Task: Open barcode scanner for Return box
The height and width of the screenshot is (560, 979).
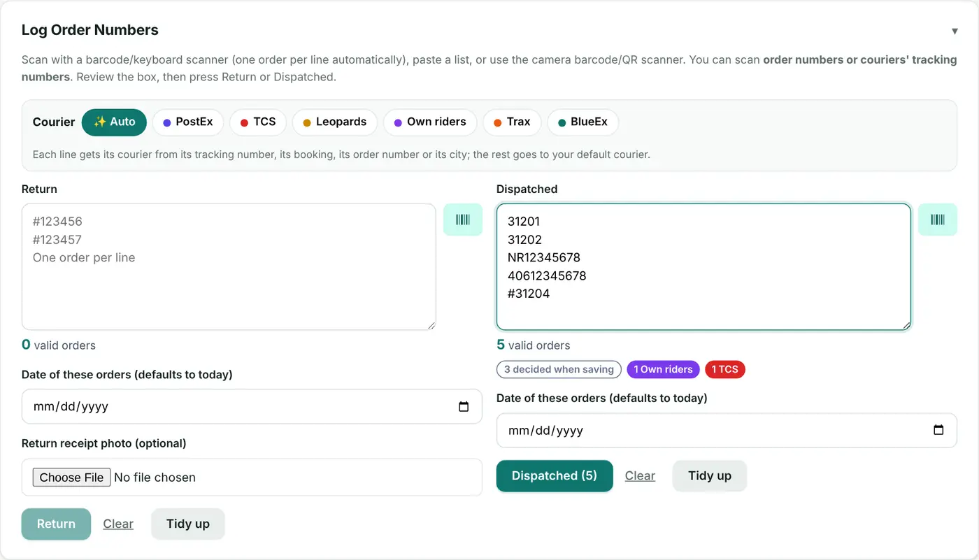Action: (x=463, y=220)
